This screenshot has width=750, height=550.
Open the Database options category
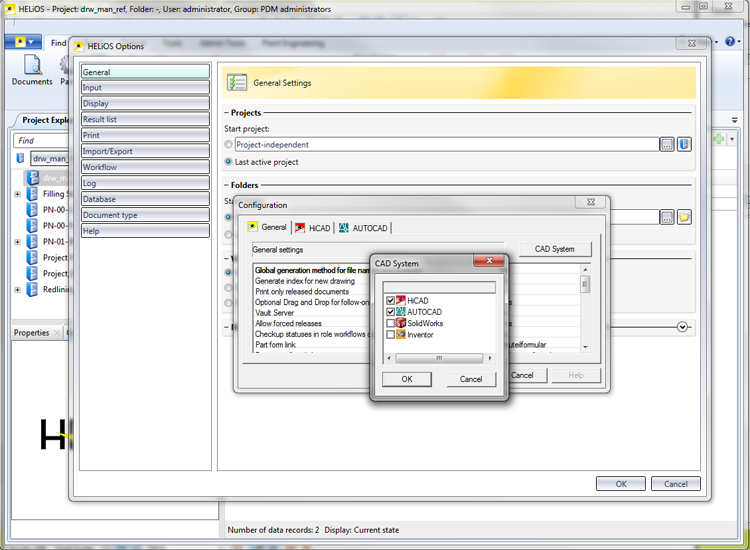pyautogui.click(x=145, y=199)
